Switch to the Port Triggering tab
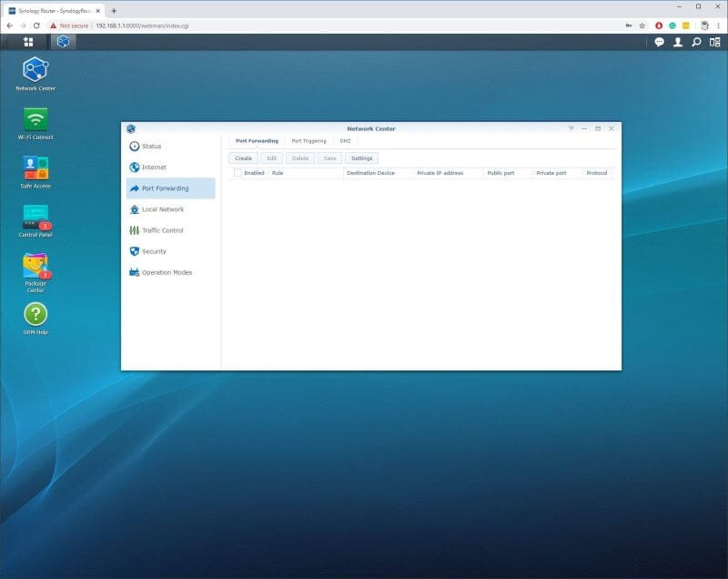 click(308, 141)
